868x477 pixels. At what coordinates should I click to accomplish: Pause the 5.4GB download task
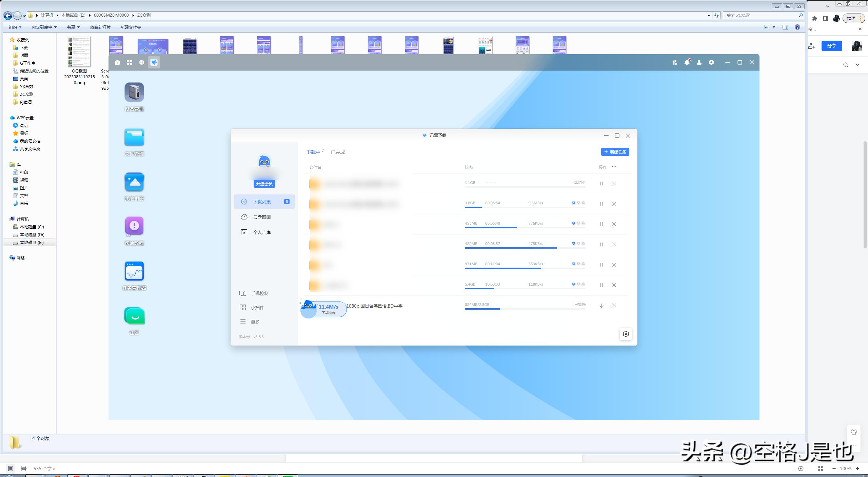tap(601, 285)
